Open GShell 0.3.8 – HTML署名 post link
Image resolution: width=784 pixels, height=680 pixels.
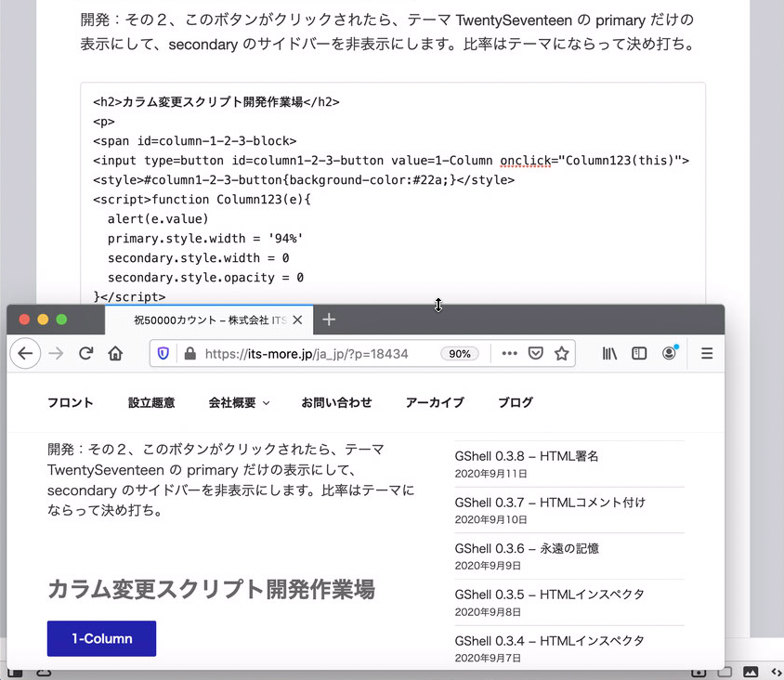527,456
